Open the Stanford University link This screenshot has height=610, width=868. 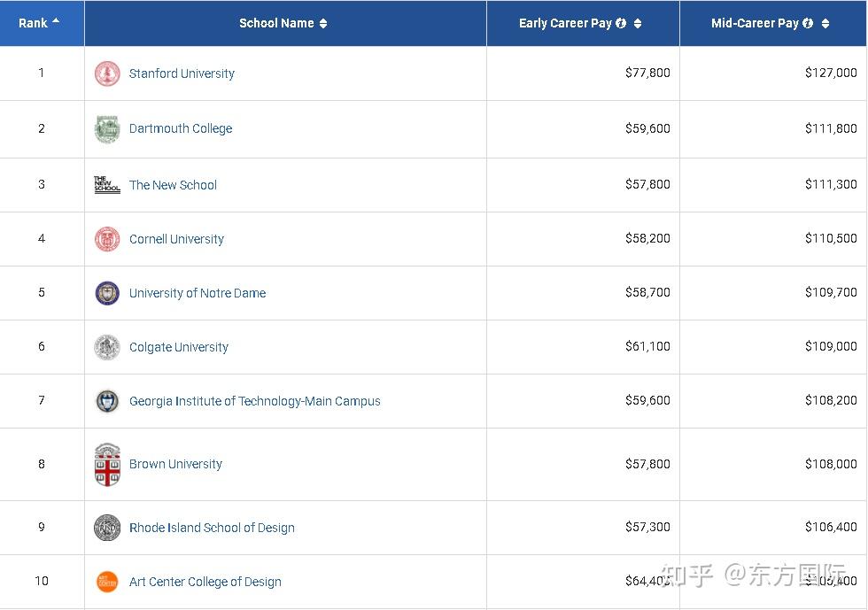[182, 73]
